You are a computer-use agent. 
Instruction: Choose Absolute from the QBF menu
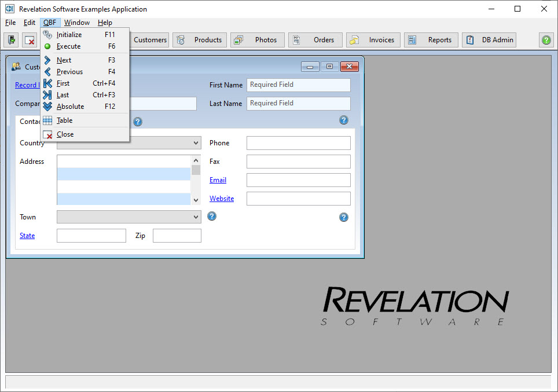(x=85, y=107)
